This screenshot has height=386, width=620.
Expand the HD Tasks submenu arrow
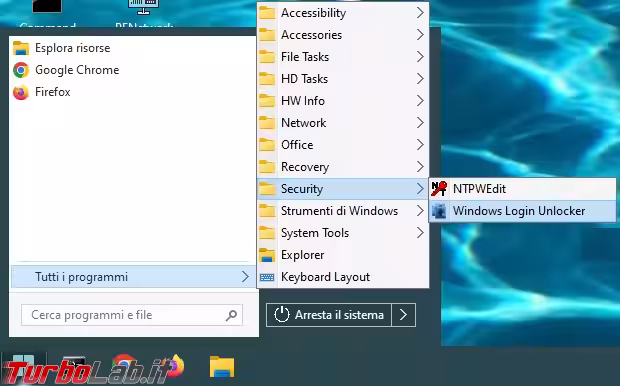coord(420,79)
